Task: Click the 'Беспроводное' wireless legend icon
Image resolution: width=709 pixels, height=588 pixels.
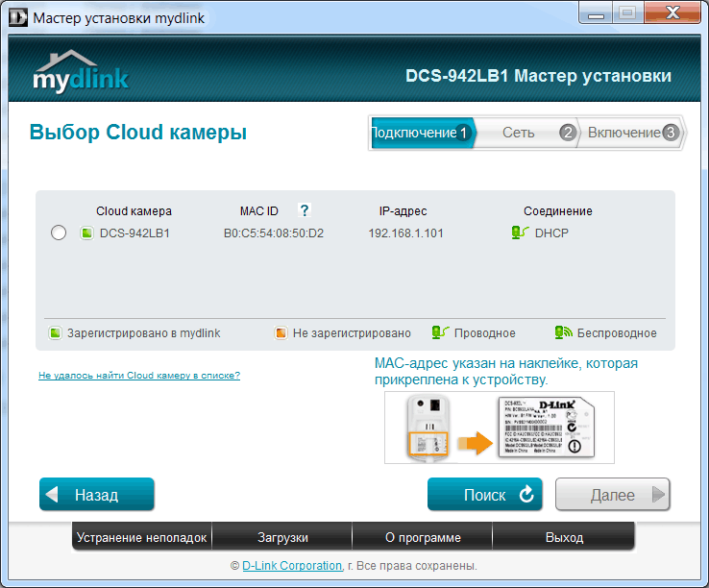Action: point(564,332)
